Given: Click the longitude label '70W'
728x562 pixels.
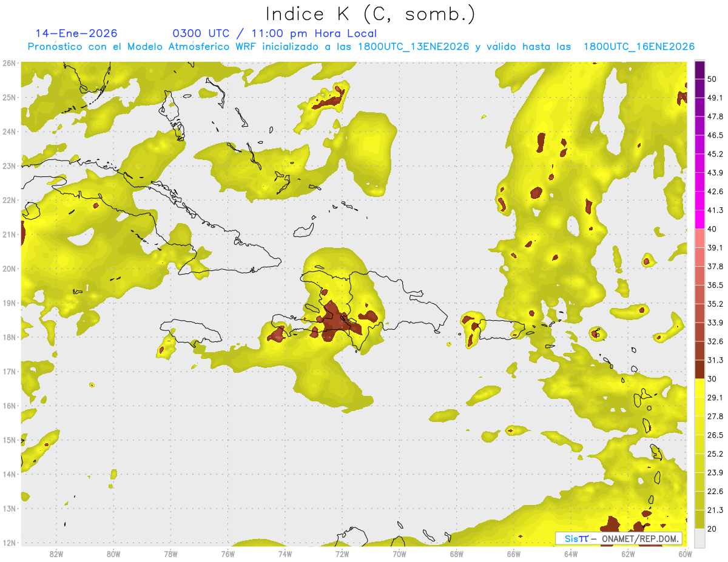Looking at the screenshot, I should coord(399,554).
